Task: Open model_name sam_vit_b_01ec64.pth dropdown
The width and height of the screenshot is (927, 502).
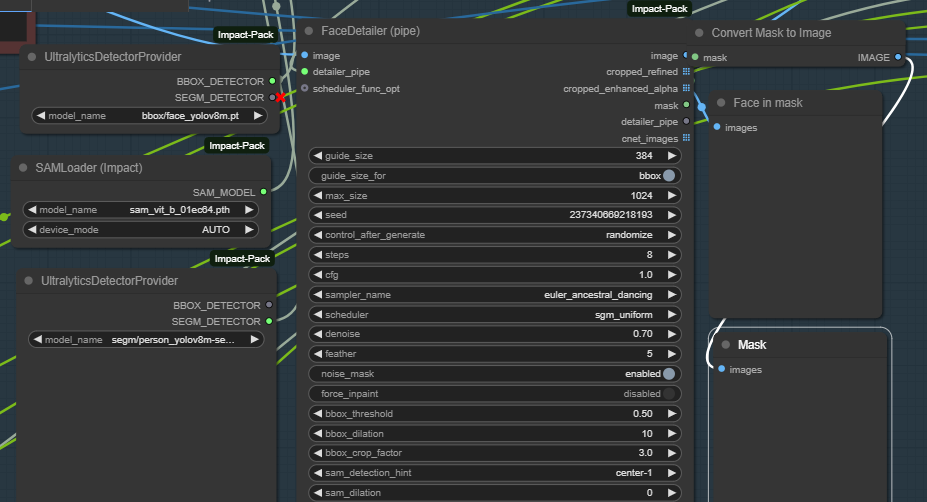Action: 141,210
